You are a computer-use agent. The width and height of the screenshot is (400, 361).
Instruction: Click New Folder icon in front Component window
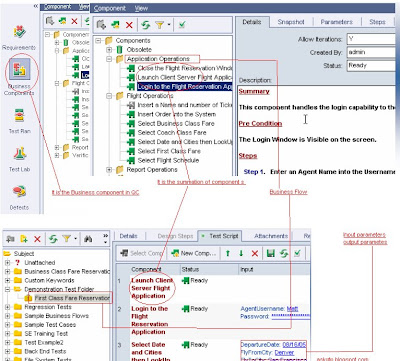[x=101, y=25]
